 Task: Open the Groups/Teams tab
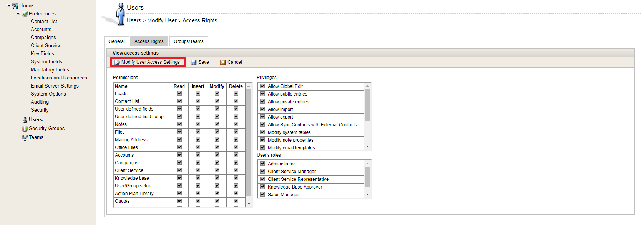click(x=188, y=41)
